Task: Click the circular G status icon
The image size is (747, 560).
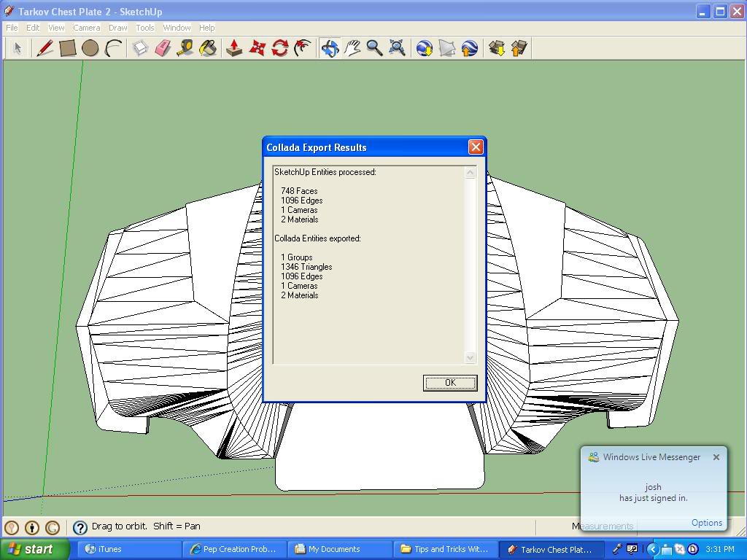Action: click(x=53, y=527)
